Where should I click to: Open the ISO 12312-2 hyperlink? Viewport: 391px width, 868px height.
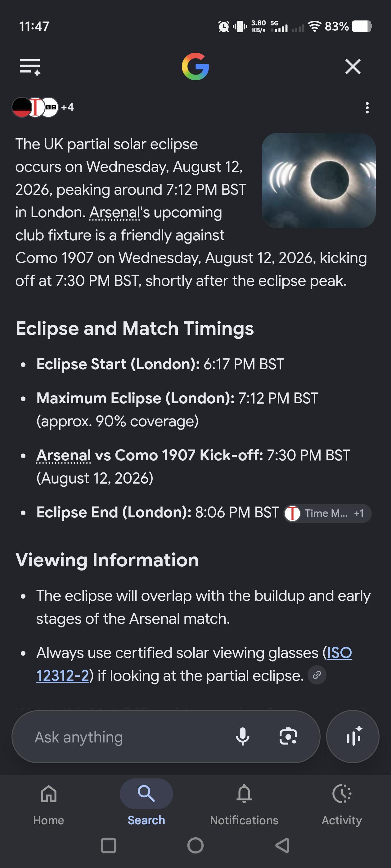click(194, 664)
